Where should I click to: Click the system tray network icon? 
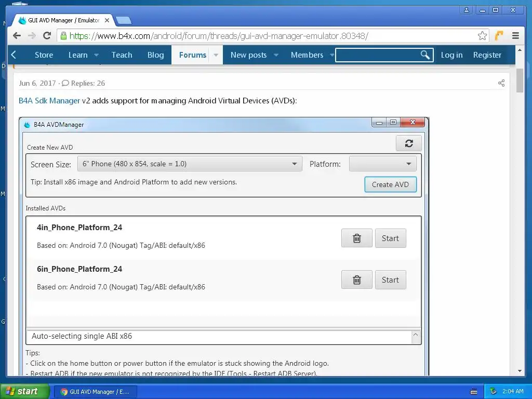click(494, 392)
